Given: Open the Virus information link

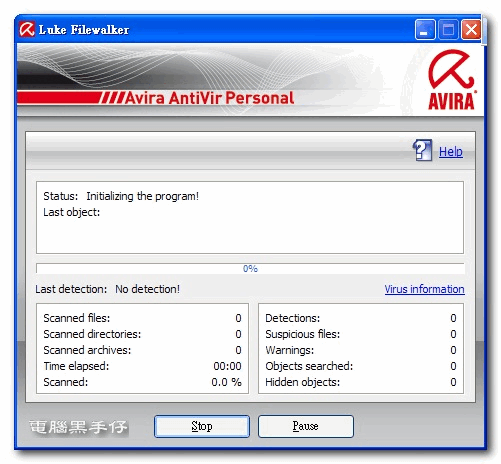Looking at the screenshot, I should coord(424,289).
